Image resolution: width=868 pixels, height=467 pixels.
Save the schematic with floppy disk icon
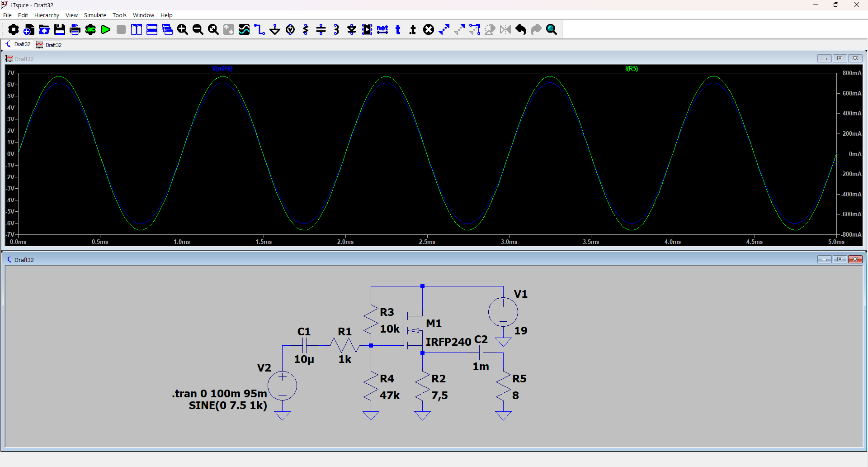point(60,30)
